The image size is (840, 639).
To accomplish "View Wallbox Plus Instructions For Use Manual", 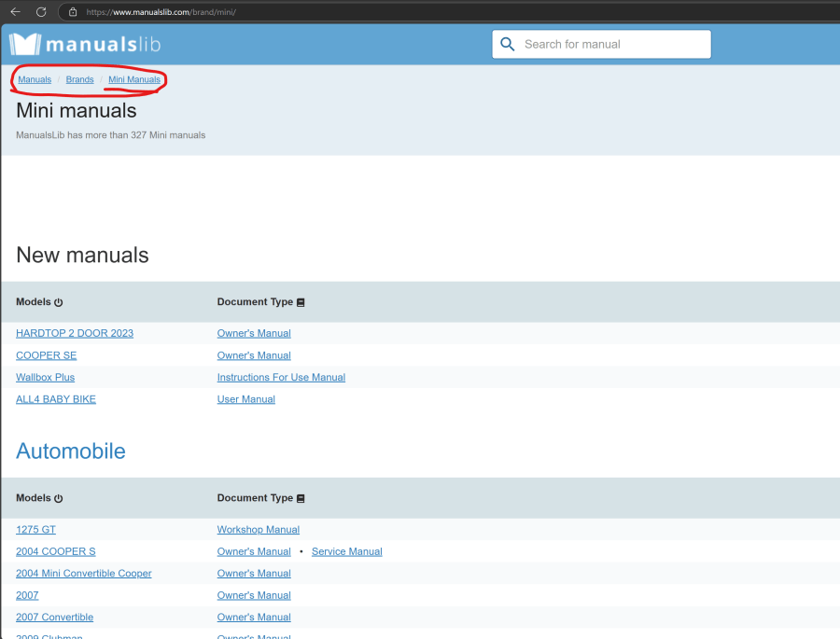I will click(281, 378).
